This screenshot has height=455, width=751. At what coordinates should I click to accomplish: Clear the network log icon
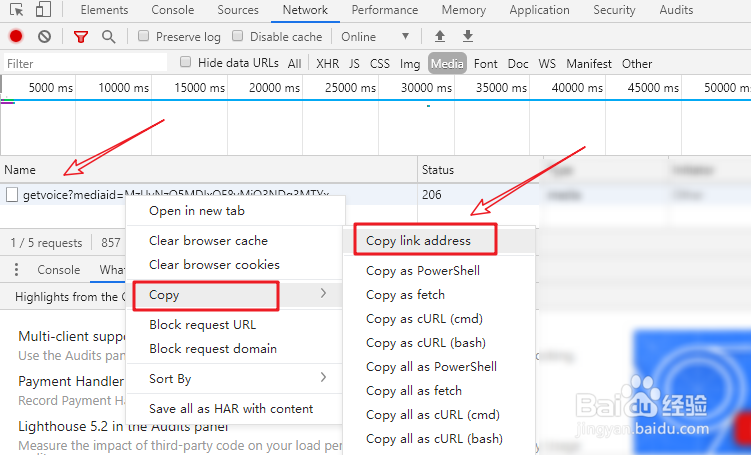[x=45, y=36]
